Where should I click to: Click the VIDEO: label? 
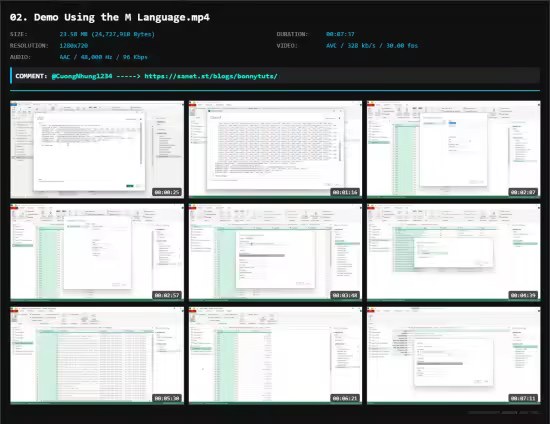click(x=287, y=46)
